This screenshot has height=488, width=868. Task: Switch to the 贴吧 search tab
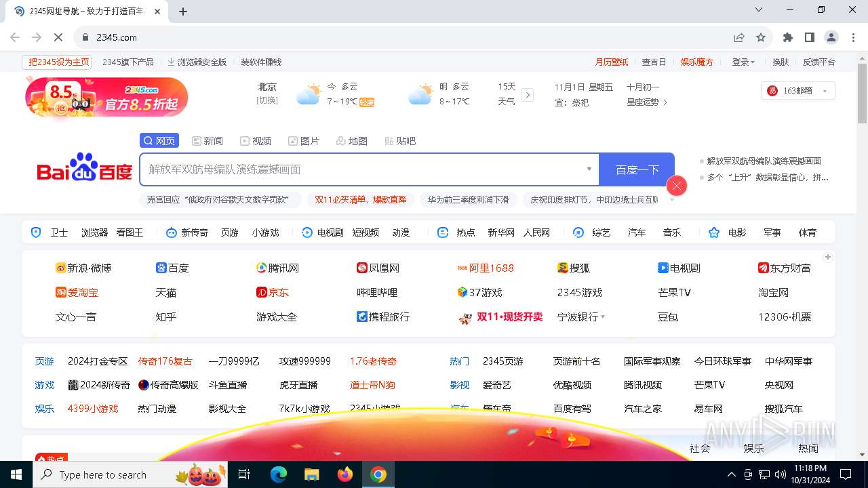(x=400, y=141)
